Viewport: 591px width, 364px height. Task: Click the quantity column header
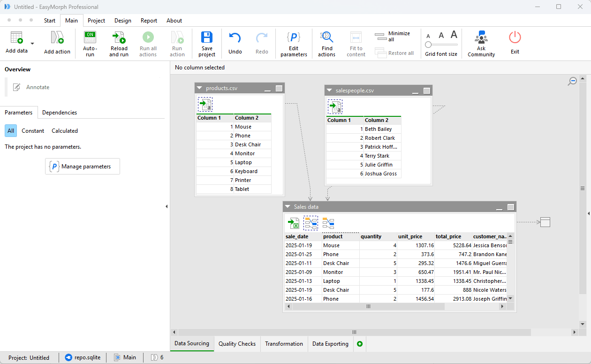pos(378,237)
